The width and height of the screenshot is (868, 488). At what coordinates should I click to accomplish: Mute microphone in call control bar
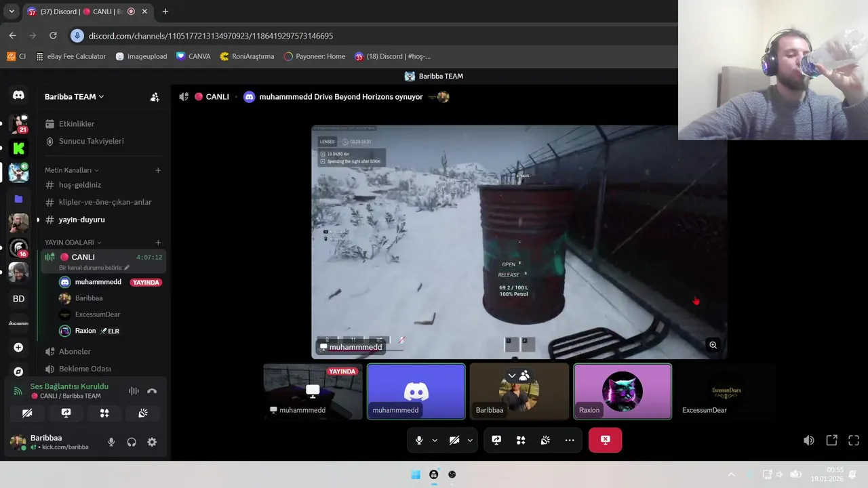pos(419,440)
